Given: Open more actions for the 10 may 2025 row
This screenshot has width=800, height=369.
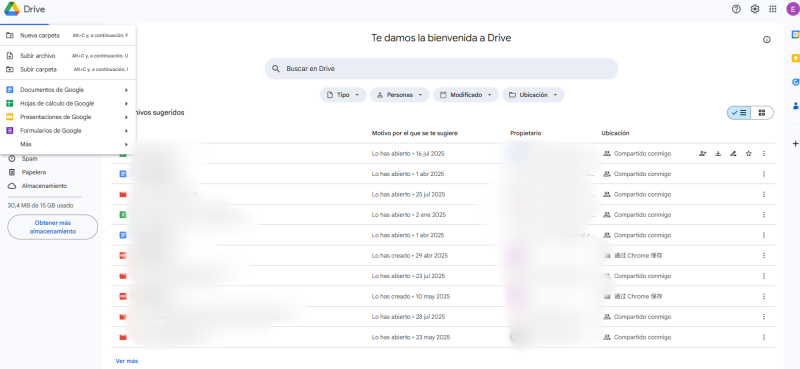Looking at the screenshot, I should click(x=764, y=296).
